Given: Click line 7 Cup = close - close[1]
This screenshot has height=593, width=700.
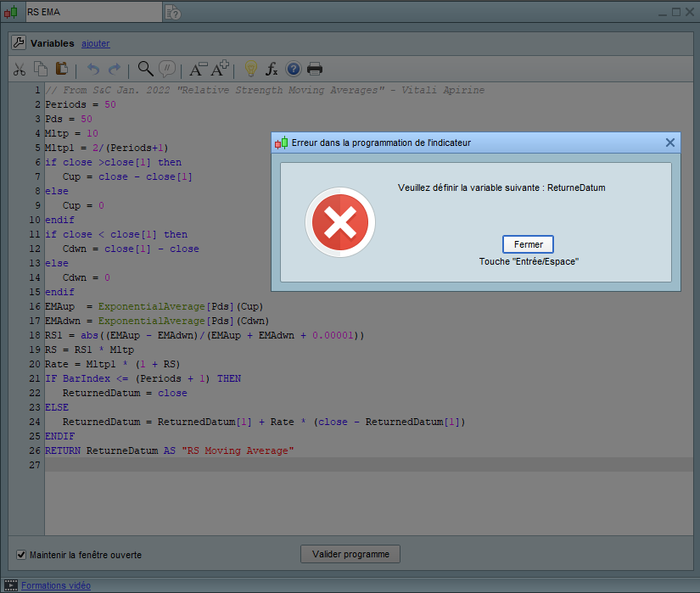Looking at the screenshot, I should pyautogui.click(x=127, y=176).
